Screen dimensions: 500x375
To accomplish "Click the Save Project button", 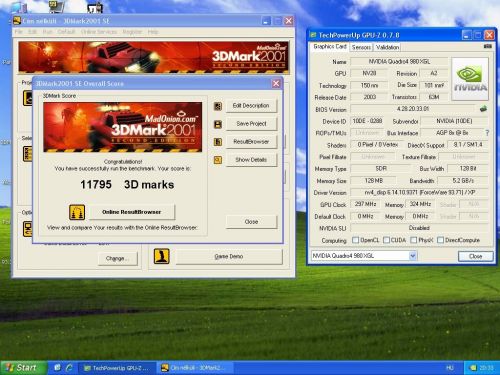I will click(x=251, y=124).
